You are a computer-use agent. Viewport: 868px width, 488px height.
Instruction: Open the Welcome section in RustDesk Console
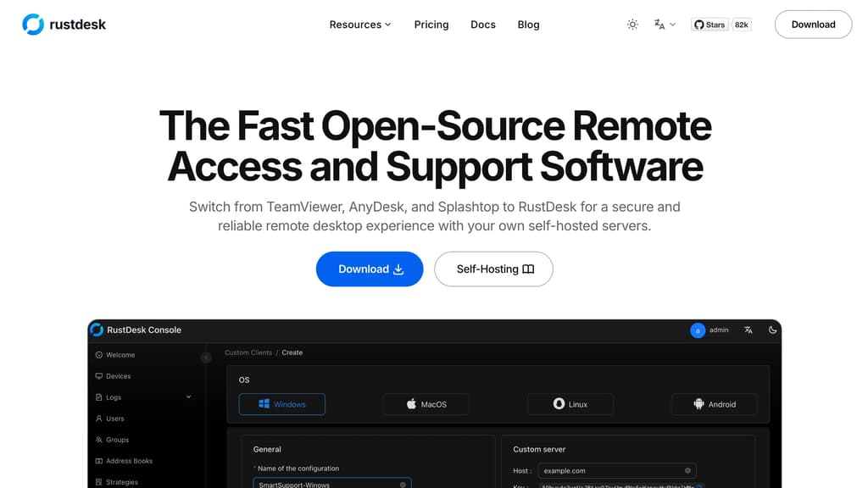coord(116,354)
